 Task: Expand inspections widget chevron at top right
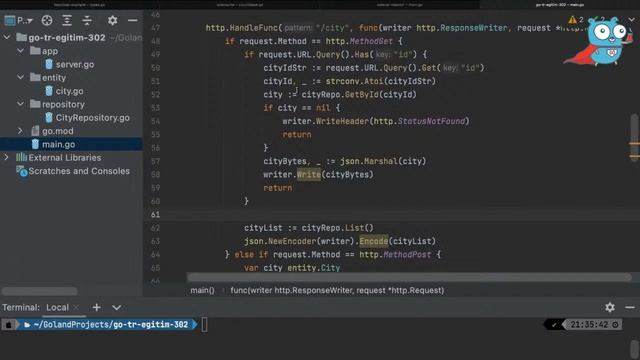[x=632, y=20]
